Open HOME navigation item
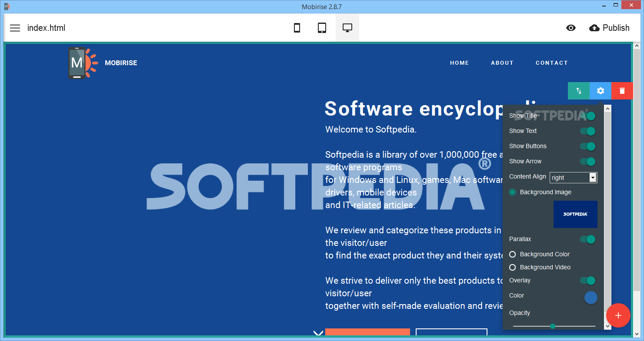Viewport: 644px width, 341px height. tap(460, 63)
